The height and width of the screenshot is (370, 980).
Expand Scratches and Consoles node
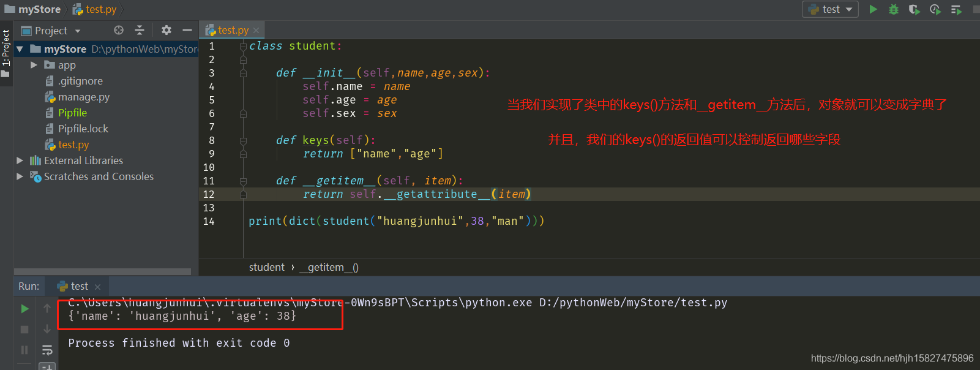coord(20,176)
